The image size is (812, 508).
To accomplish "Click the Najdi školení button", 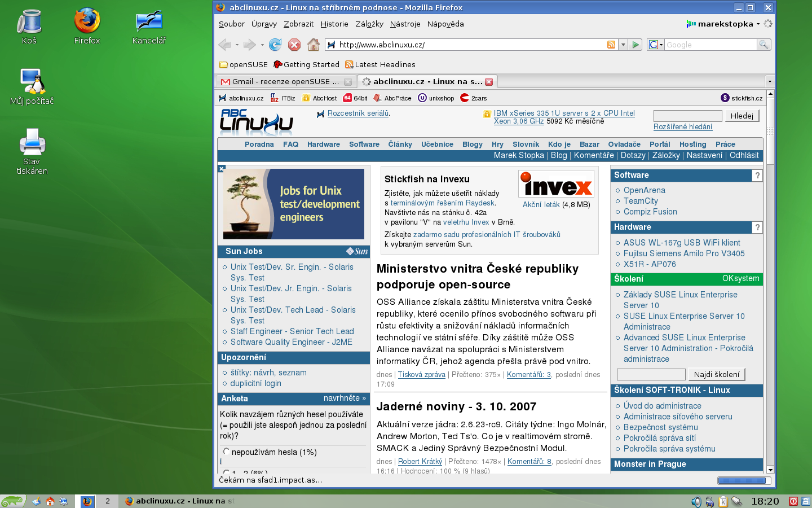I will pos(717,374).
